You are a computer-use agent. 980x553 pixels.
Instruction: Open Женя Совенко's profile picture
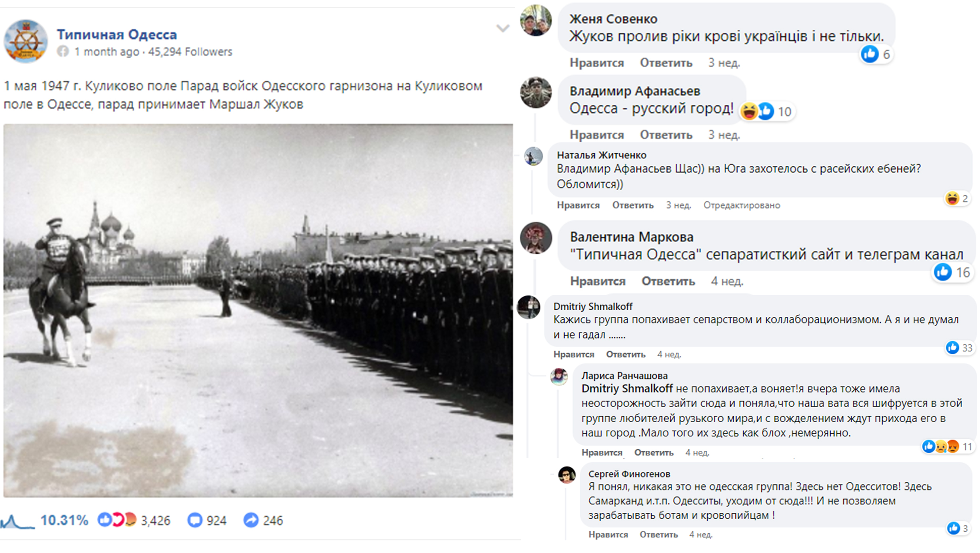[x=535, y=21]
